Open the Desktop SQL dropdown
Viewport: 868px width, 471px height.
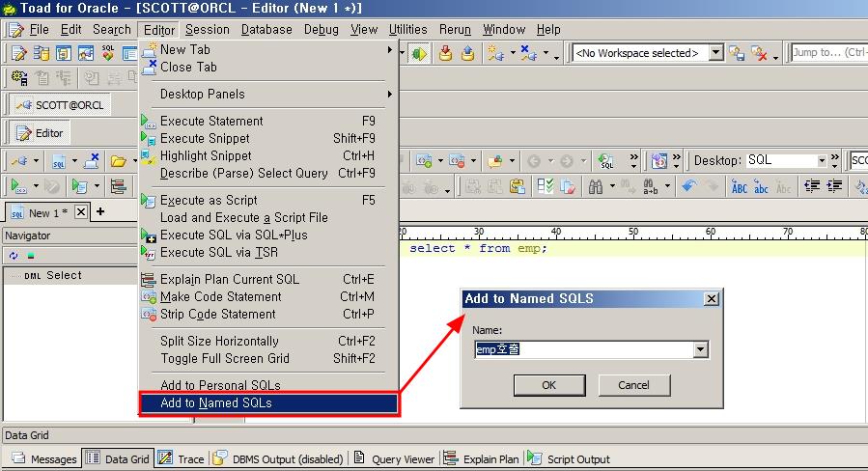pyautogui.click(x=822, y=160)
